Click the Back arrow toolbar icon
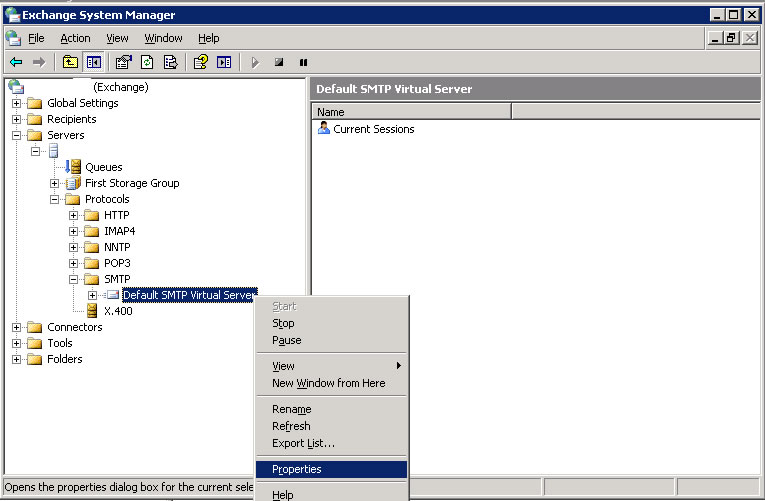The height and width of the screenshot is (501, 765). tap(16, 62)
